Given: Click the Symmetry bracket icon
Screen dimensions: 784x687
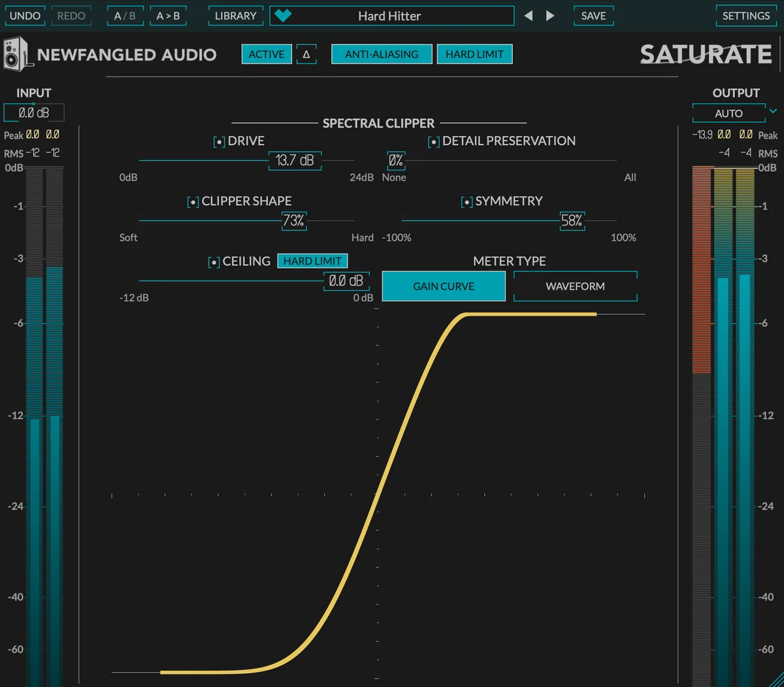Looking at the screenshot, I should click(466, 202).
